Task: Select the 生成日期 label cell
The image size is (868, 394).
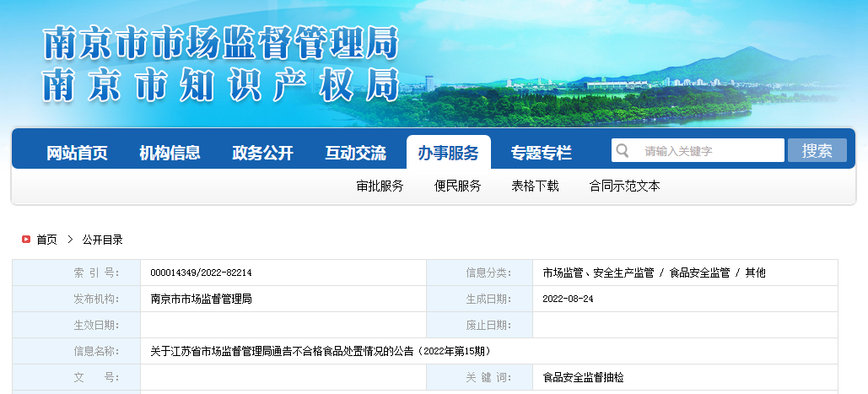Action: pyautogui.click(x=479, y=299)
